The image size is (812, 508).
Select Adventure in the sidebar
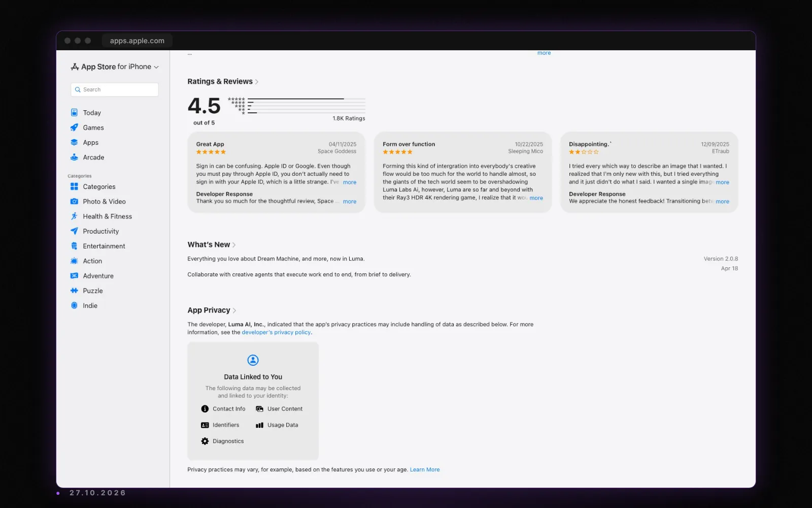point(98,276)
